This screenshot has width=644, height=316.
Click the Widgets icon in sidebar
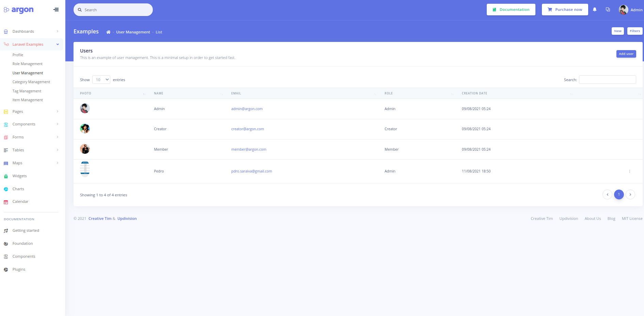(x=6, y=176)
